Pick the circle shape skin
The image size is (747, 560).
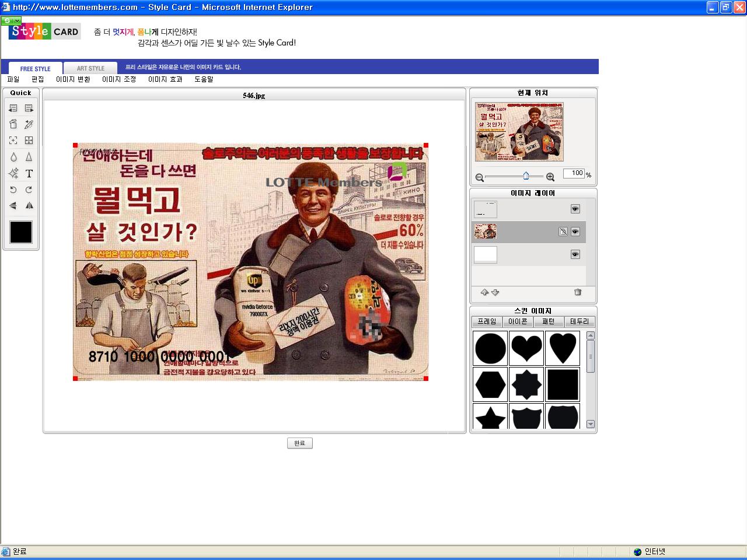pyautogui.click(x=490, y=348)
